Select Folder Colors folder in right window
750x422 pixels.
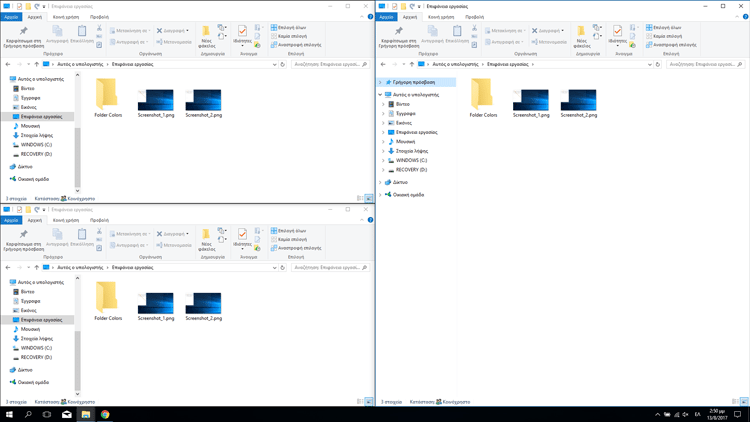pyautogui.click(x=483, y=98)
